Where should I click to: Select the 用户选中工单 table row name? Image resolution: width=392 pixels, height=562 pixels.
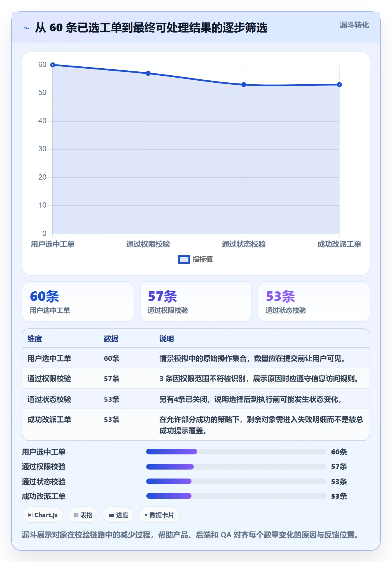[49, 358]
